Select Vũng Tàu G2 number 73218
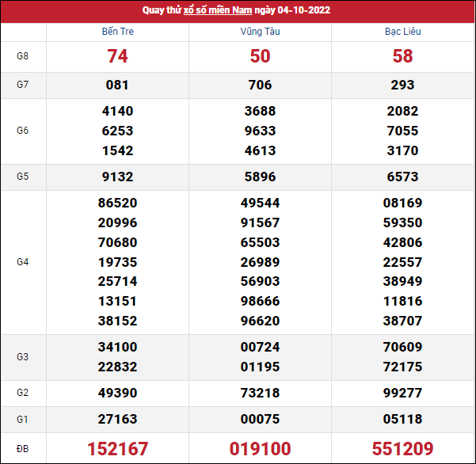 260,393
